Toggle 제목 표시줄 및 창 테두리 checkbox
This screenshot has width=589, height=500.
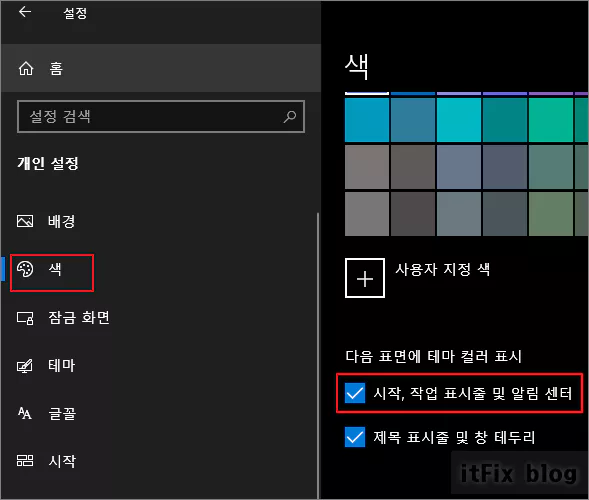[355, 437]
